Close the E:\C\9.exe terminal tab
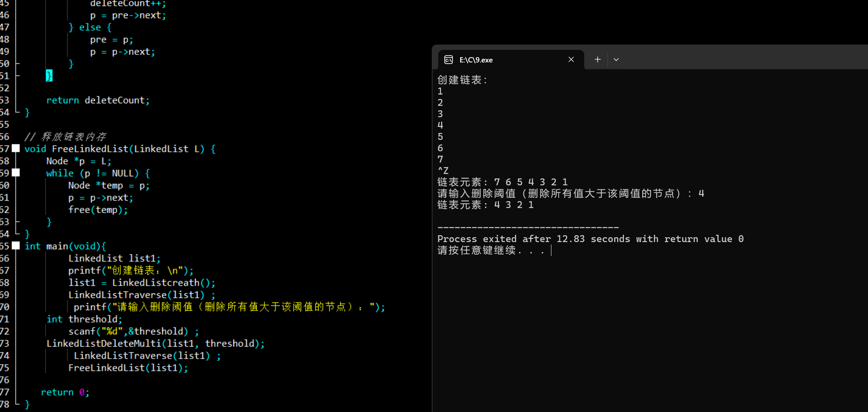Image resolution: width=868 pixels, height=412 pixels. [571, 59]
